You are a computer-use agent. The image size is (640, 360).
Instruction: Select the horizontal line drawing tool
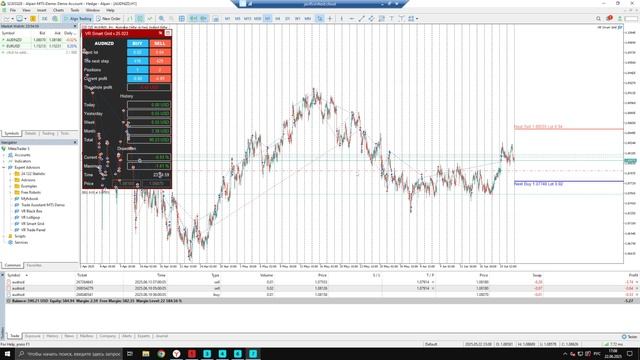(351, 19)
